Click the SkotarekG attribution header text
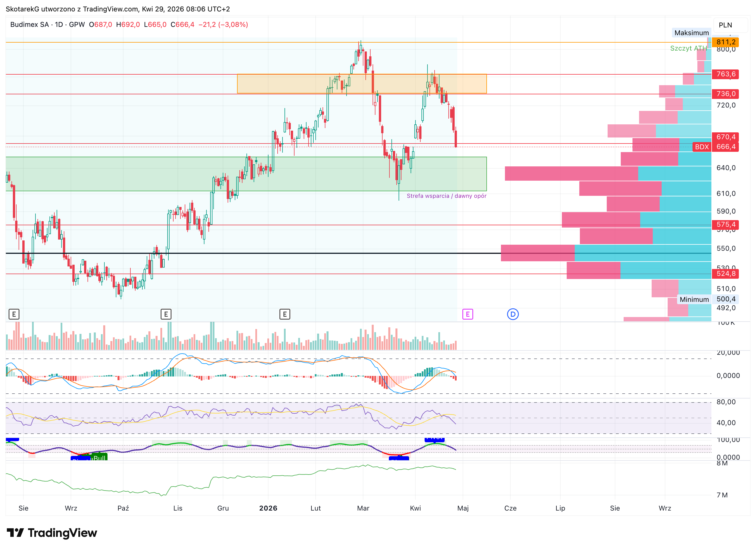This screenshot has height=550, width=756. (x=118, y=9)
